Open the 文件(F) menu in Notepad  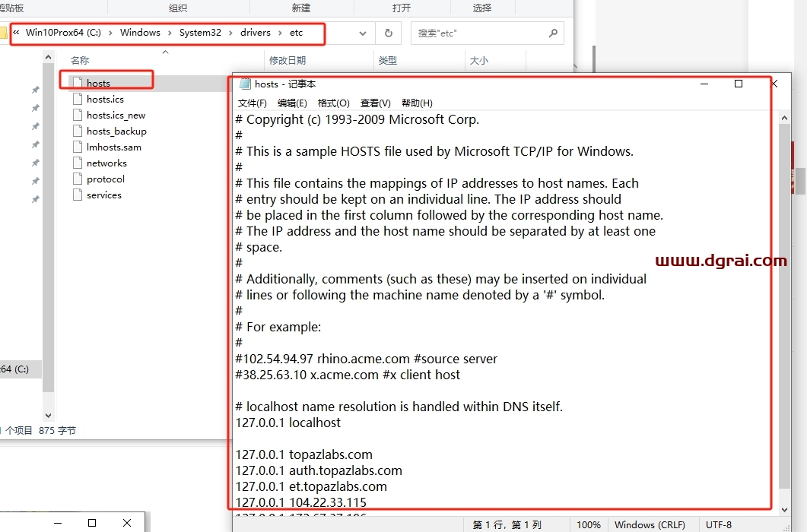click(x=253, y=103)
